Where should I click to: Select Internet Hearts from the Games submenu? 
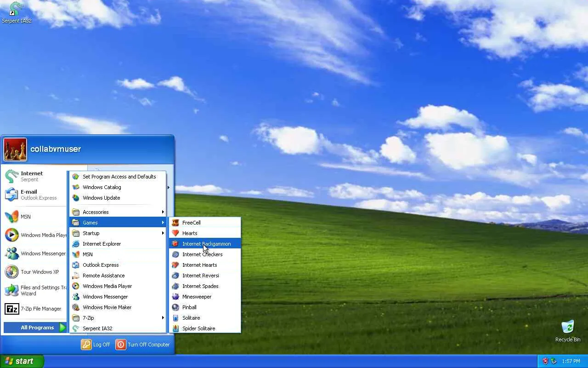(205, 265)
